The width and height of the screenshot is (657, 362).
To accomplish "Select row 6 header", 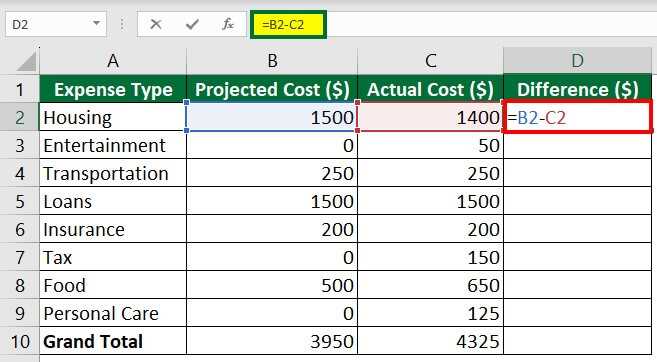I will (20, 230).
